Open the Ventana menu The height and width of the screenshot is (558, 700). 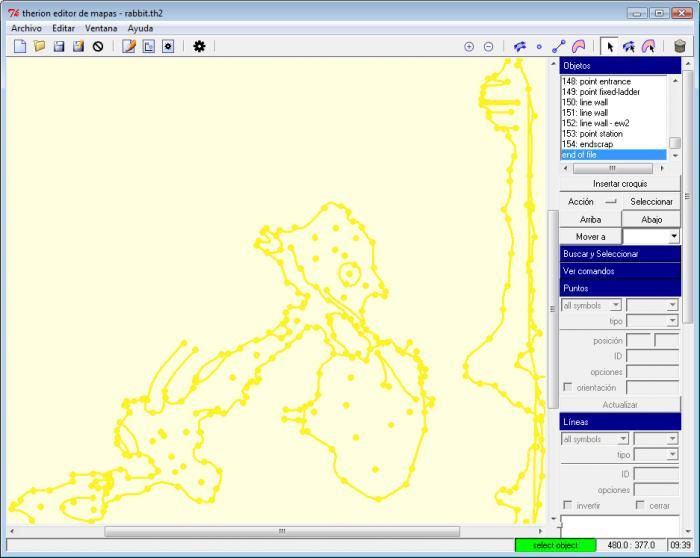point(101,28)
